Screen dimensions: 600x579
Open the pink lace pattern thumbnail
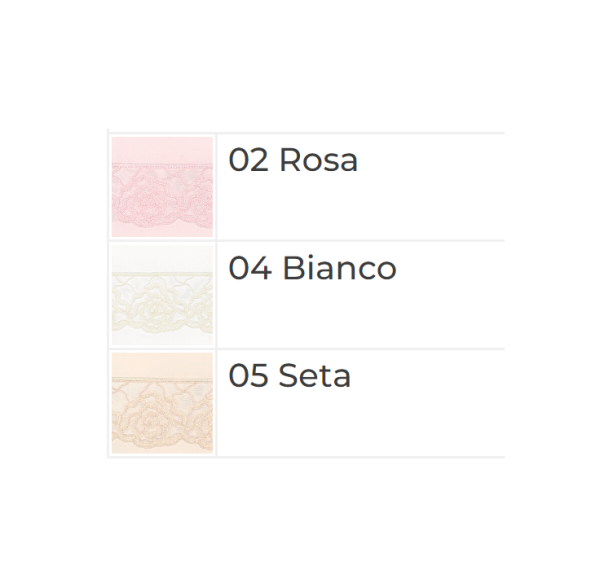pyautogui.click(x=162, y=187)
